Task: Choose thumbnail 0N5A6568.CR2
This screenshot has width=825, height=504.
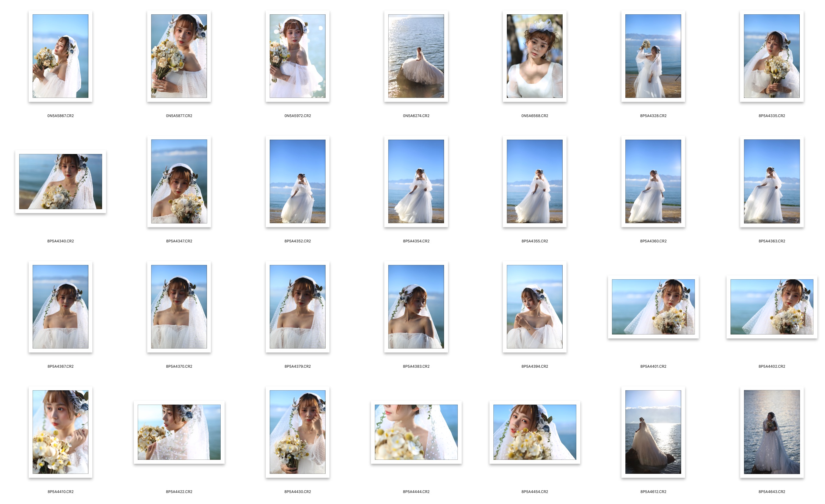Action: (534, 56)
